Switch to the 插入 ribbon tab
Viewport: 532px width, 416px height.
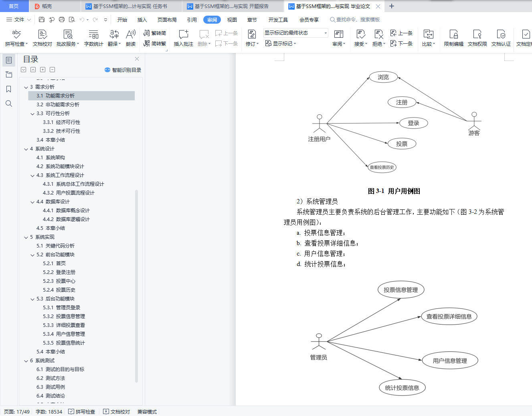click(x=142, y=20)
